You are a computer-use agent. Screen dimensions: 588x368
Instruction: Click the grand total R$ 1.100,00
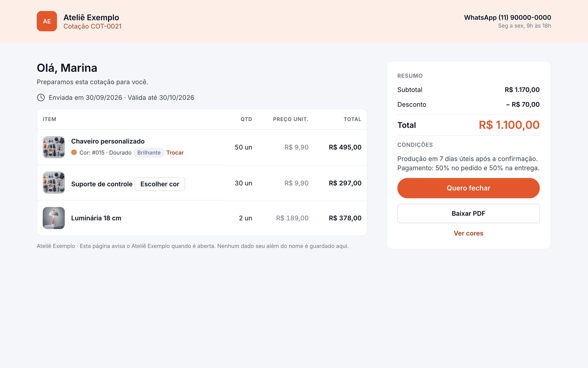509,125
